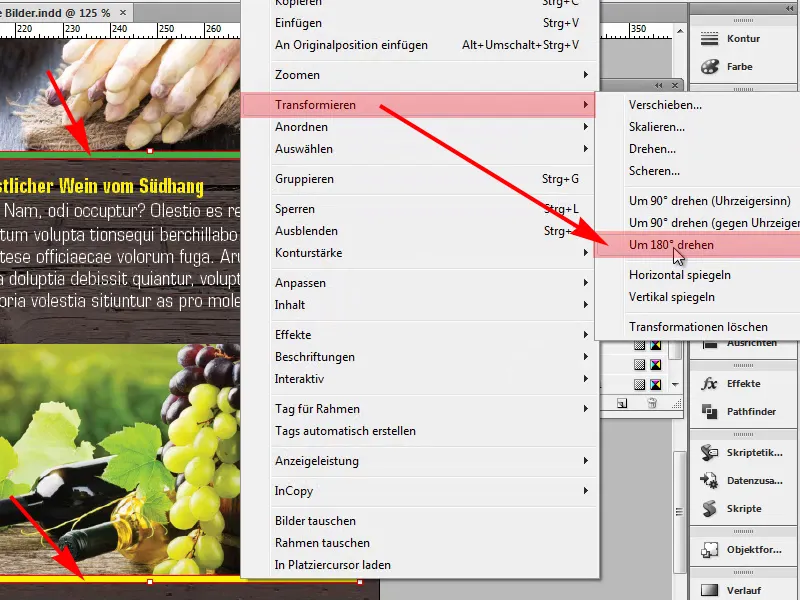Select Um 90° drehen gegen Uhrzeigersinn

pos(698,223)
